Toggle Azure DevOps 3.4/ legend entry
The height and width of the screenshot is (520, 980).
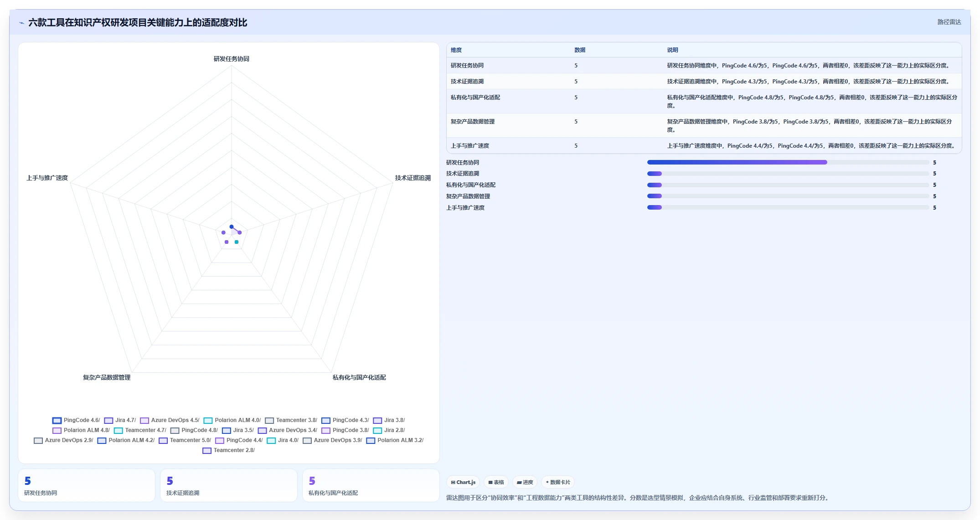click(288, 430)
